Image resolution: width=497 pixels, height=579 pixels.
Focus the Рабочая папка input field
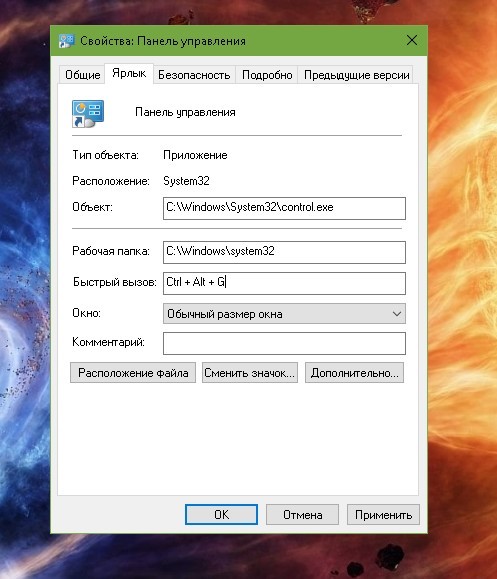click(x=284, y=252)
